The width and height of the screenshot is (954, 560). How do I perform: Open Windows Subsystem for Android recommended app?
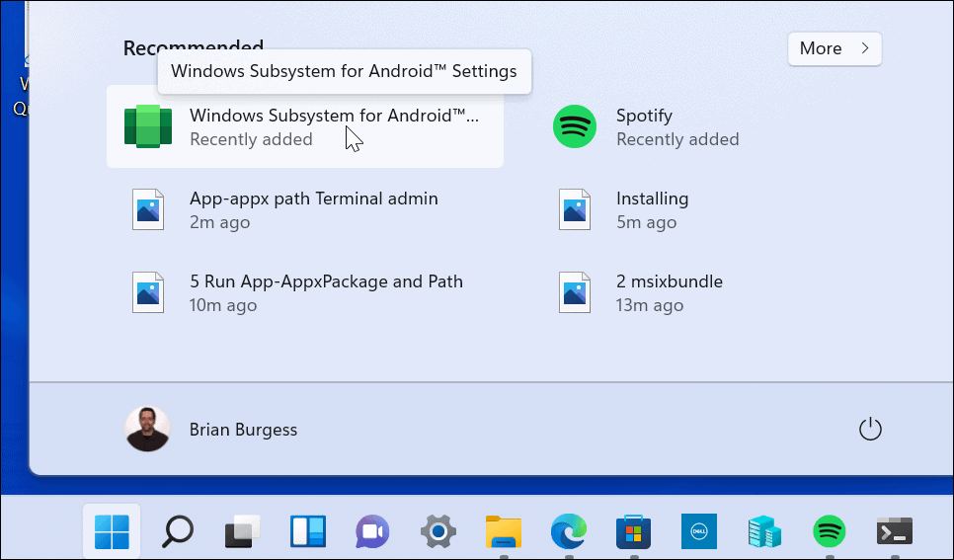coord(305,126)
